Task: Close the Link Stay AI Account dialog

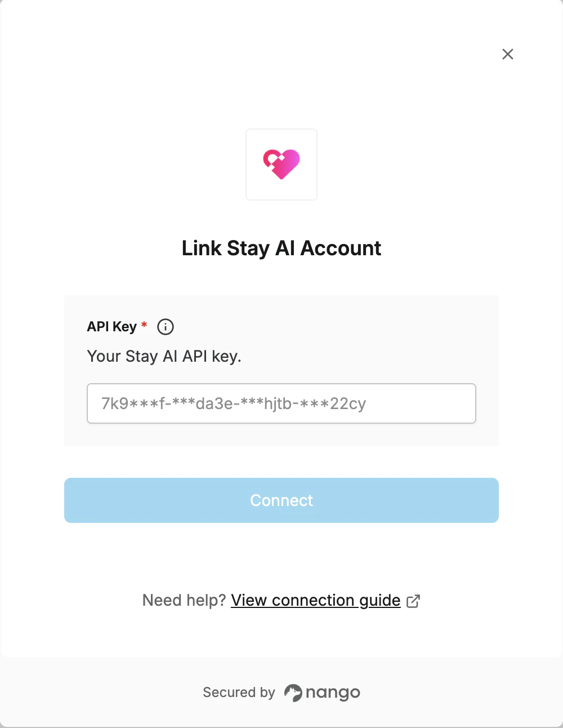Action: click(x=508, y=54)
